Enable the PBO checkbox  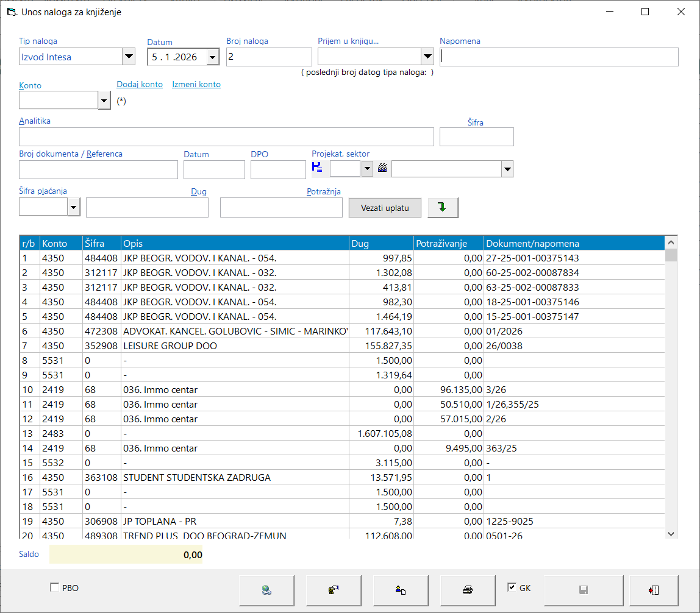click(x=54, y=587)
